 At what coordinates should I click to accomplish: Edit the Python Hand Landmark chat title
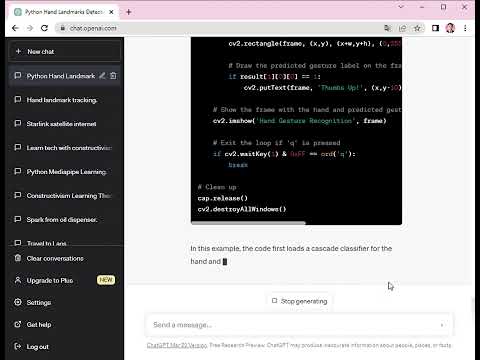(102, 76)
